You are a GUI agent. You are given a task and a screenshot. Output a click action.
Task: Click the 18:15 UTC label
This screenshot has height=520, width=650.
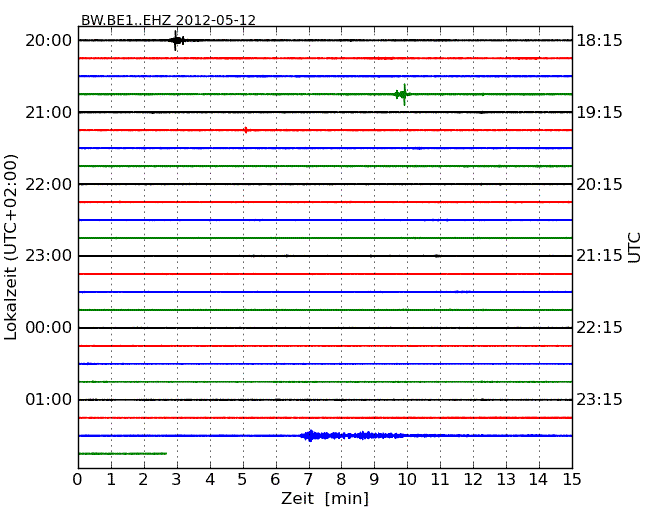(600, 41)
